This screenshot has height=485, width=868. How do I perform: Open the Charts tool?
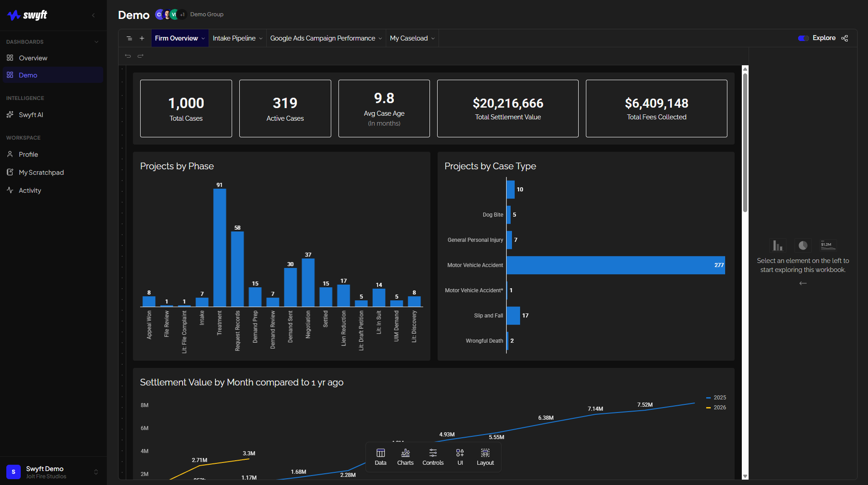tap(405, 457)
